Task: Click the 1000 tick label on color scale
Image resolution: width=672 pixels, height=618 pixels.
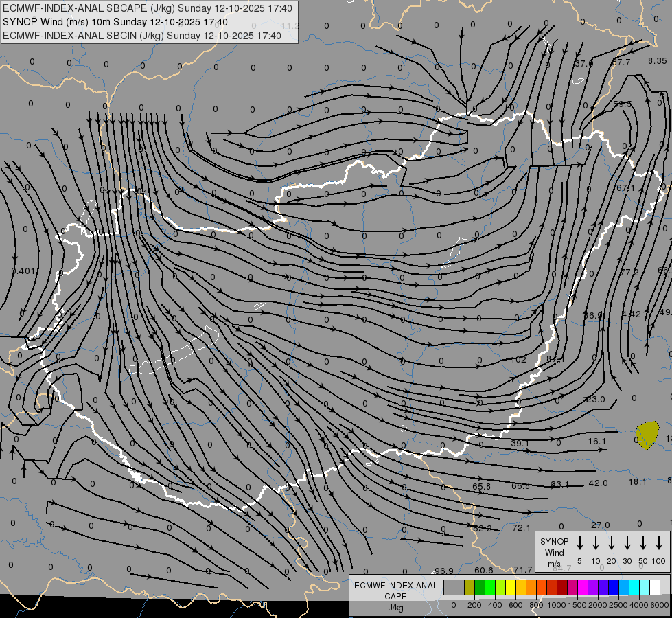Action: 556,605
